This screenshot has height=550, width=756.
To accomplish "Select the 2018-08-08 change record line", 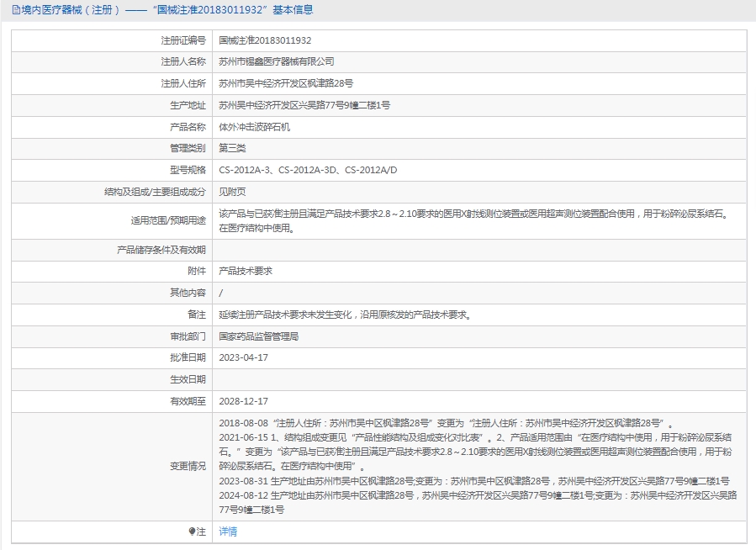I will 447,423.
